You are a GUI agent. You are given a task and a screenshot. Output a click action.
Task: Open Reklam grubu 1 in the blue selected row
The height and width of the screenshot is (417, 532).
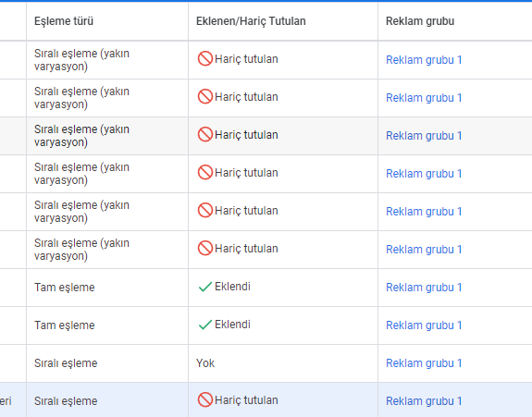[424, 401]
